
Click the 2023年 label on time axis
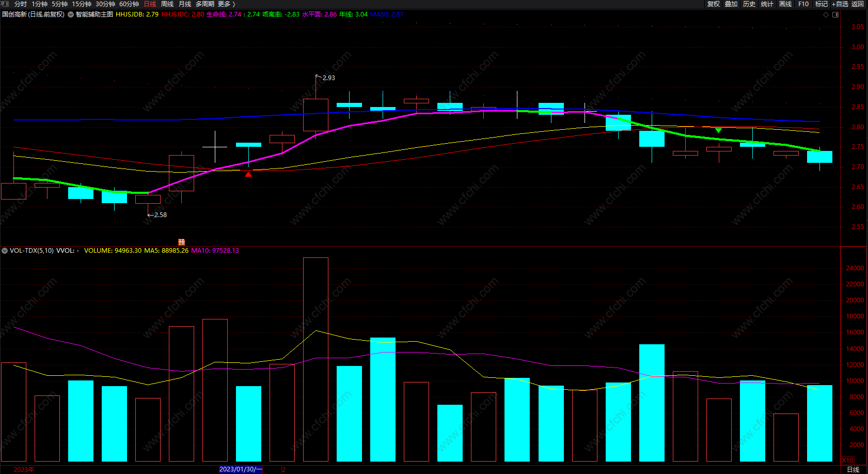coord(24,470)
